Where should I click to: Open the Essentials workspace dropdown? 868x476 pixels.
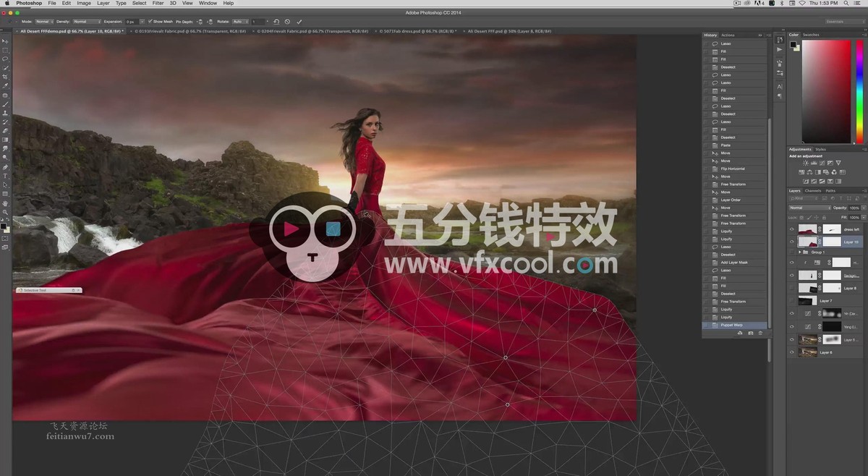(x=844, y=22)
